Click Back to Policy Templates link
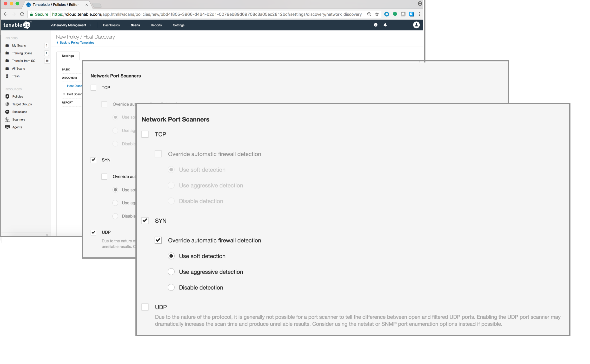 (x=76, y=43)
